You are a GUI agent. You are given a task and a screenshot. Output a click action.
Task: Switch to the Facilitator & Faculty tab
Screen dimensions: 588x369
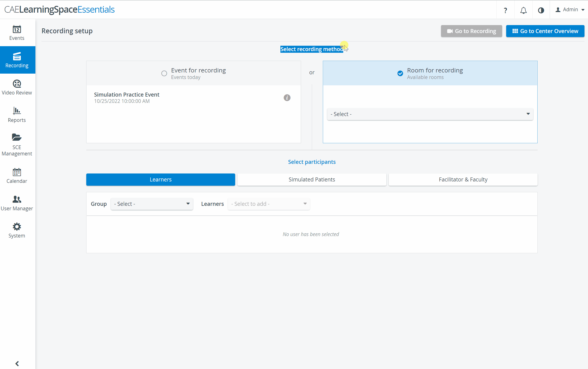pos(463,180)
